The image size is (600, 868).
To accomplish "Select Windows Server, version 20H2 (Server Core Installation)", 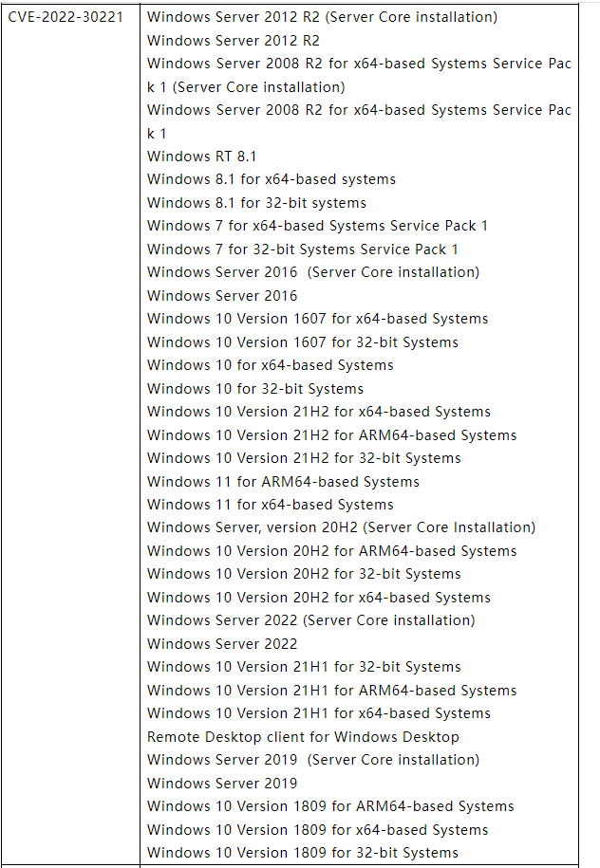I will [341, 528].
